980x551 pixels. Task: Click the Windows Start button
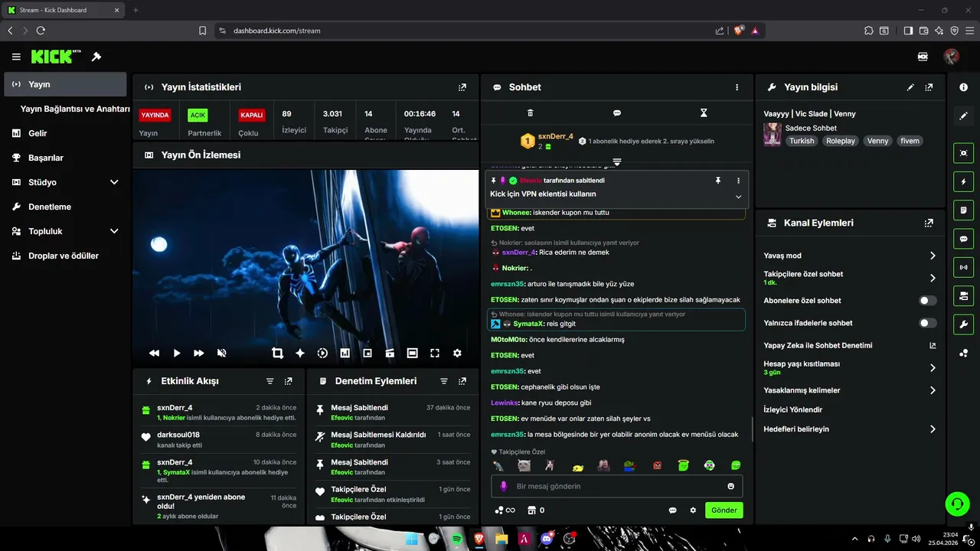click(x=412, y=539)
